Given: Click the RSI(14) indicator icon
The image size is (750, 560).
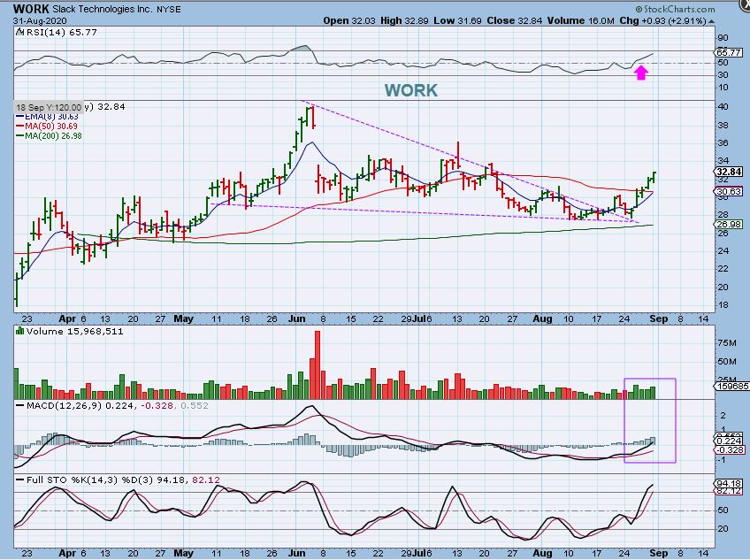Looking at the screenshot, I should pyautogui.click(x=19, y=32).
